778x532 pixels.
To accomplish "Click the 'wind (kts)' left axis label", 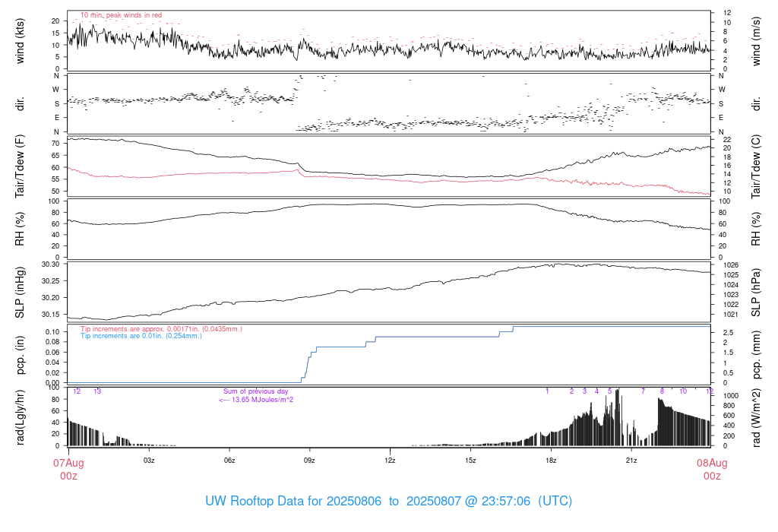I will (21, 42).
